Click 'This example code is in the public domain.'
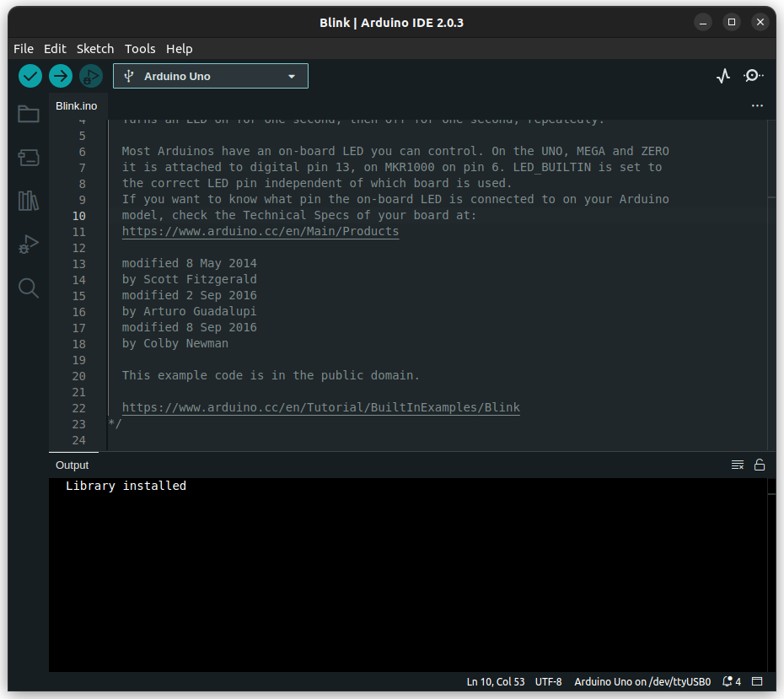 271,375
